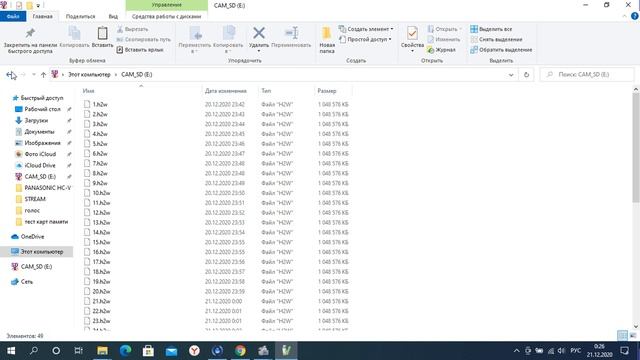Select file 1.h2w
640x360 pixels.
click(96, 104)
